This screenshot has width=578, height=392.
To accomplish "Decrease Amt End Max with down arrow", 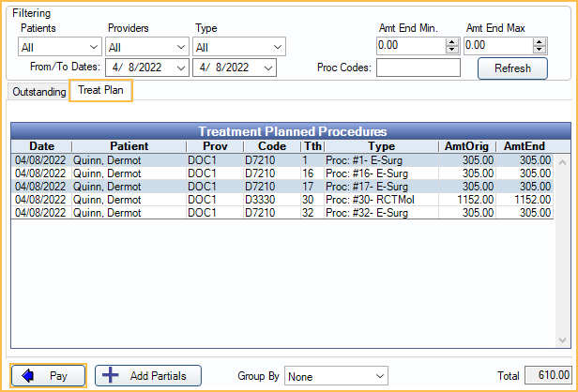I will point(540,49).
